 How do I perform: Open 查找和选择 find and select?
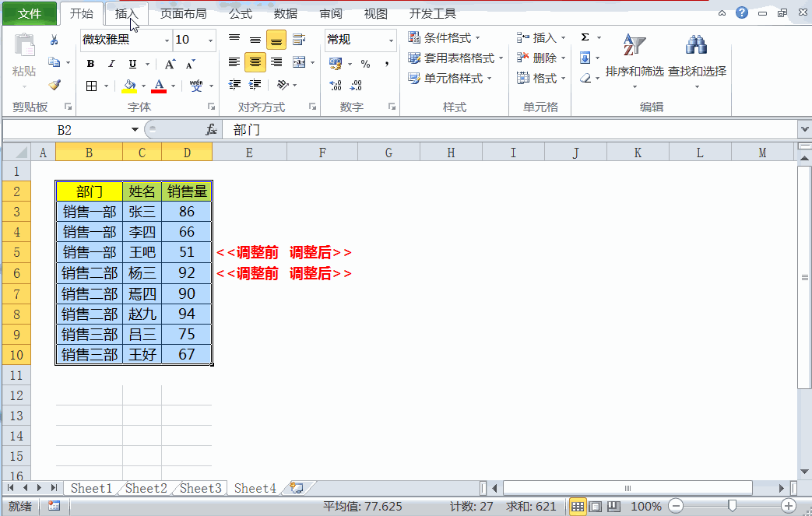pyautogui.click(x=697, y=61)
